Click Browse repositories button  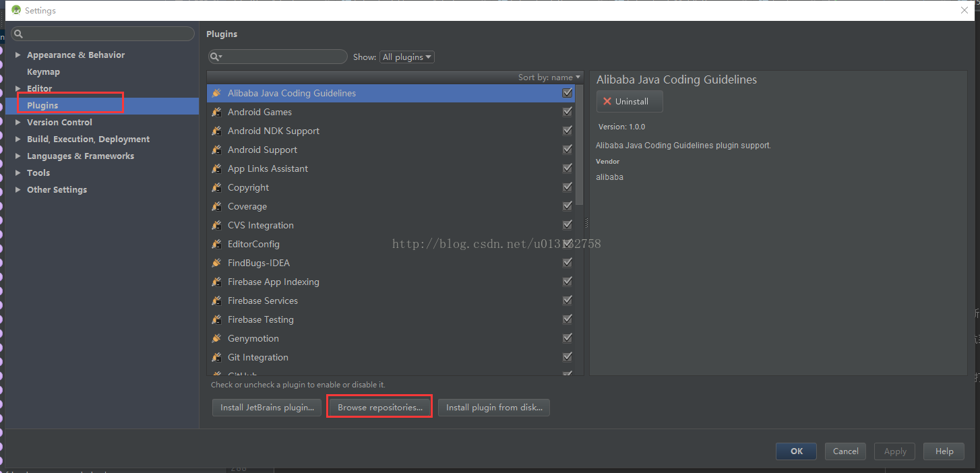379,408
